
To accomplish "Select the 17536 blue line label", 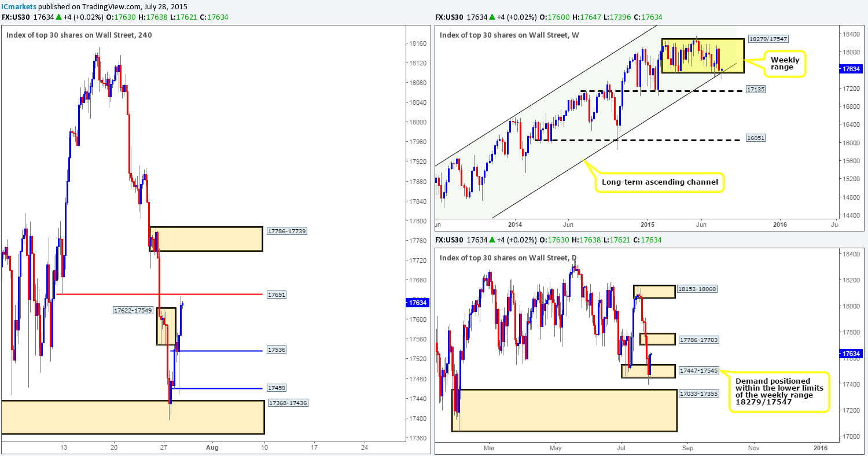I will [277, 350].
